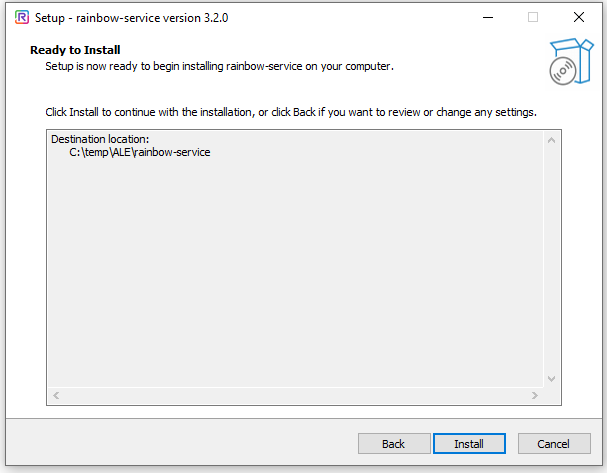This screenshot has height=473, width=607.
Task: Cancel the rainbow-service setup
Action: 553,444
